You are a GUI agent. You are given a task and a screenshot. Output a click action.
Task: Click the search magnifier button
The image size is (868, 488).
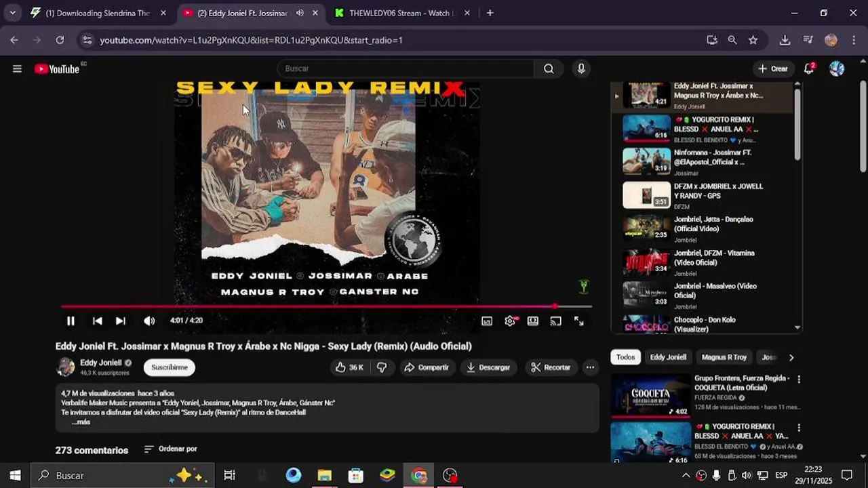549,68
